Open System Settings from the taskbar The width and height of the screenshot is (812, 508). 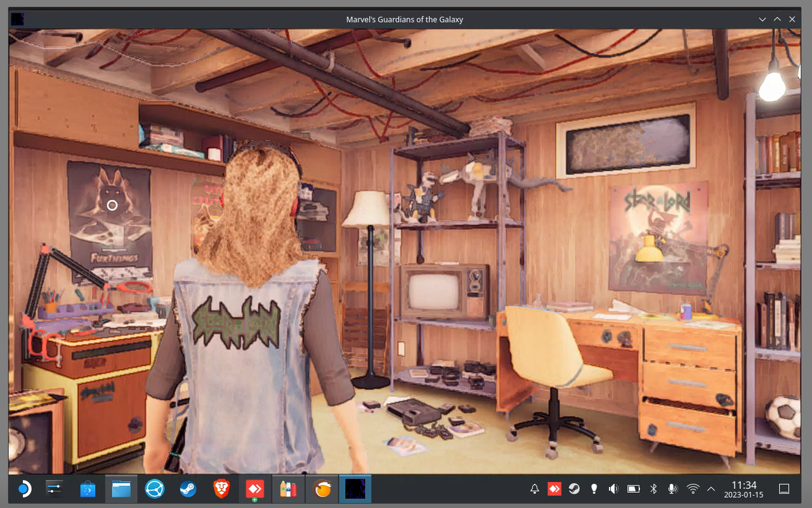[x=55, y=489]
